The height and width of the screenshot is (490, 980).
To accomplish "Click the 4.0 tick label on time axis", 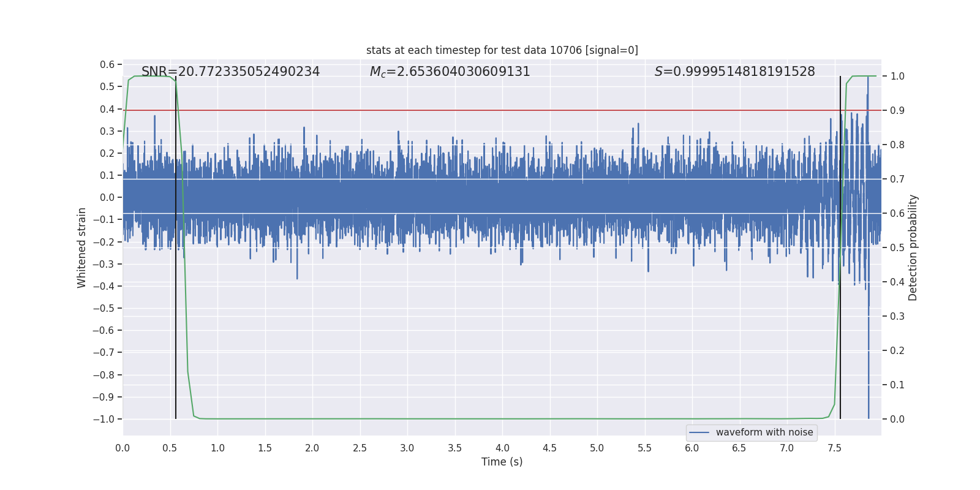I will [x=502, y=448].
